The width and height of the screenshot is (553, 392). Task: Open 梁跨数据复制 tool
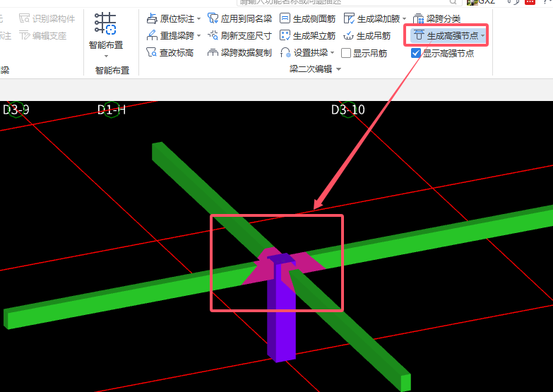pyautogui.click(x=239, y=52)
